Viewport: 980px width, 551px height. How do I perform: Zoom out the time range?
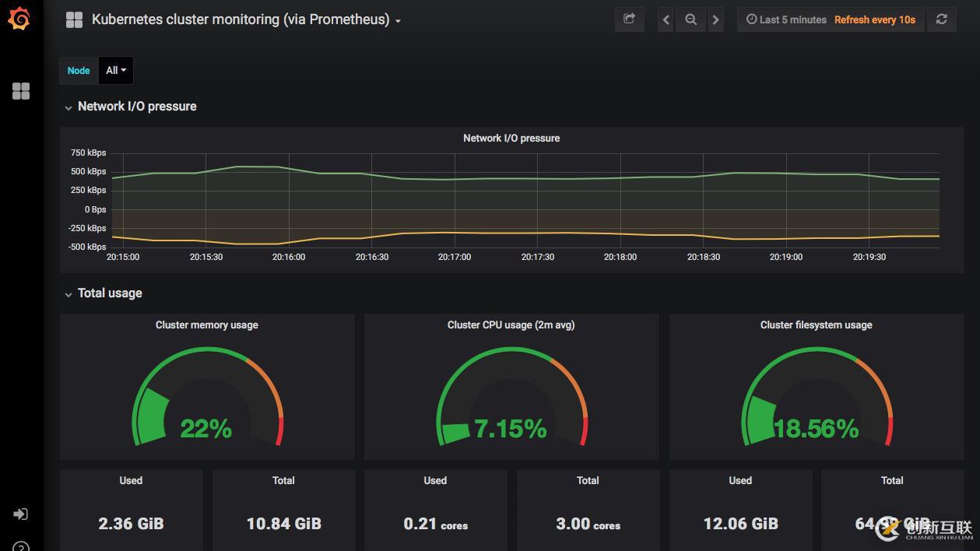point(690,20)
